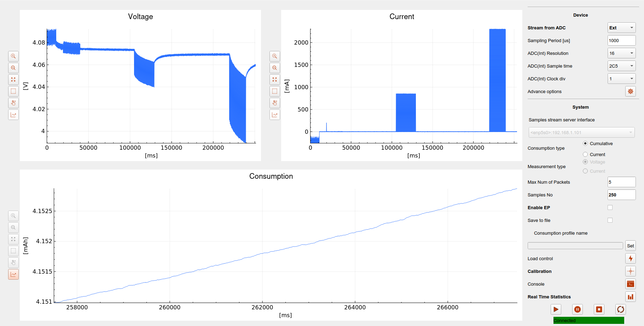Open Real Time Statistics panel
644x326 pixels.
coord(631,297)
